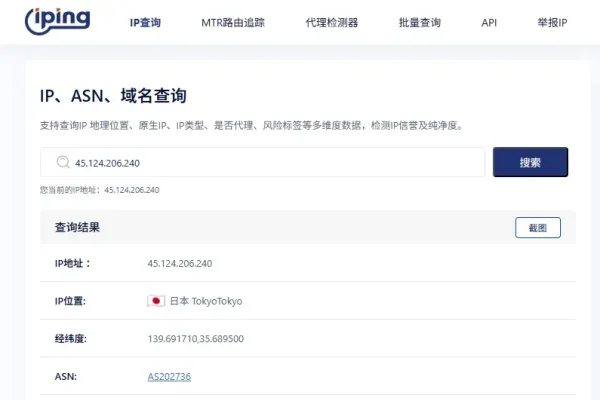Screen dimensions: 600x400
Task: Focus the IP search input field
Action: [262, 162]
